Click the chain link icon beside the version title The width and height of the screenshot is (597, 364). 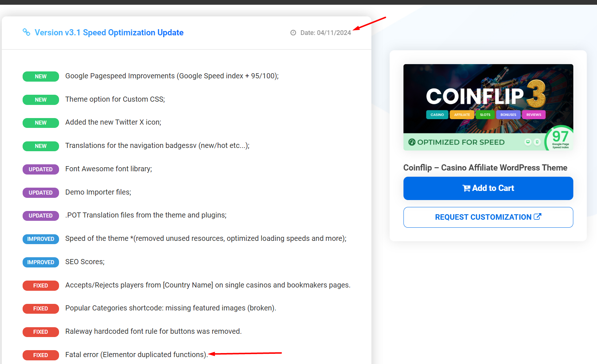[x=26, y=32]
